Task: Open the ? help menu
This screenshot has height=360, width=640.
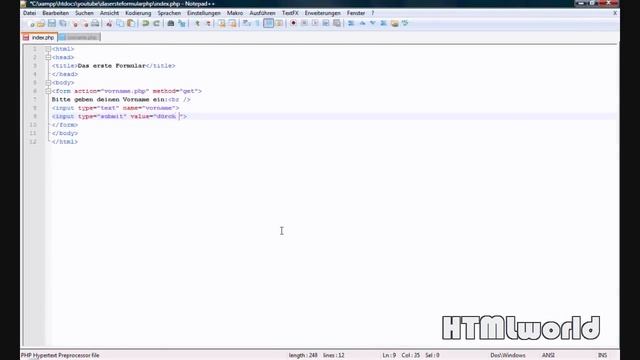Action: tap(373, 13)
